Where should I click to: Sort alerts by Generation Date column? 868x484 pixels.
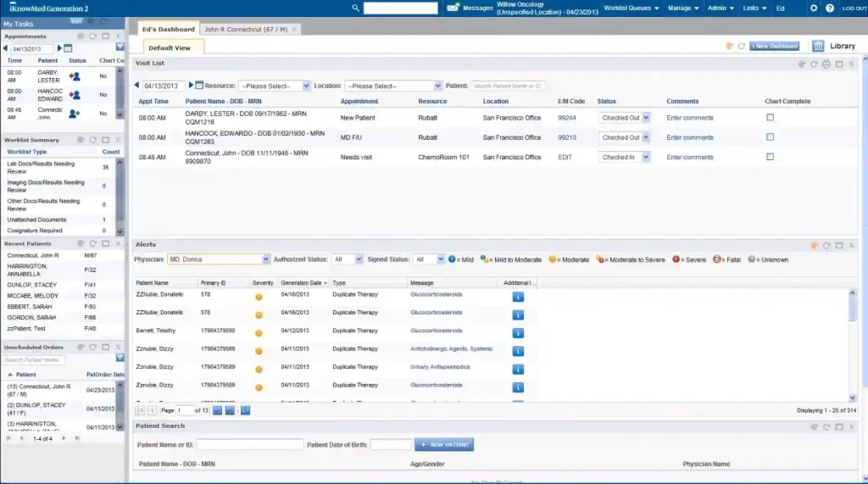coord(303,283)
